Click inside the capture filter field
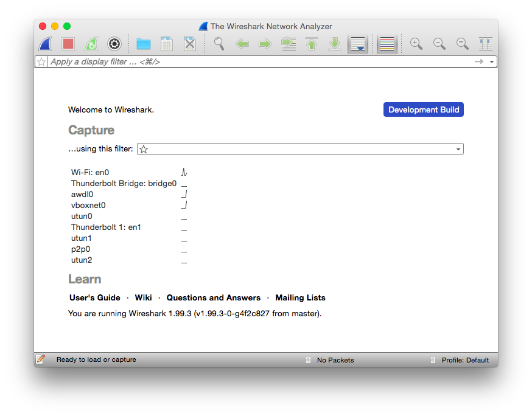Screen dimensions: 532x416 (x=301, y=149)
